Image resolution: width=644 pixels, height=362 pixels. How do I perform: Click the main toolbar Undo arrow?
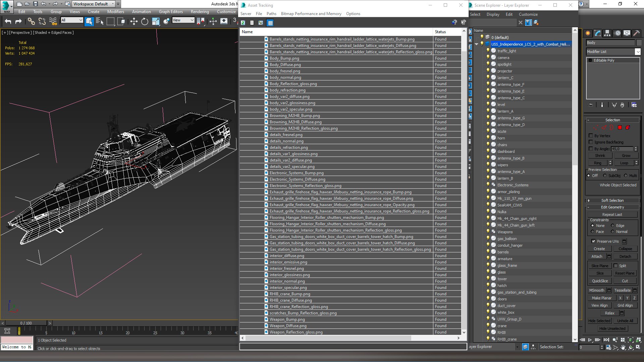(8, 21)
